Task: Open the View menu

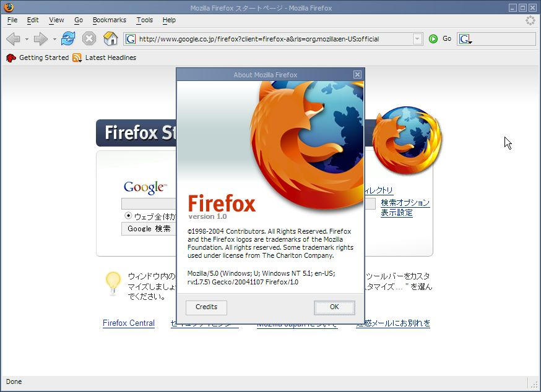Action: click(x=56, y=20)
